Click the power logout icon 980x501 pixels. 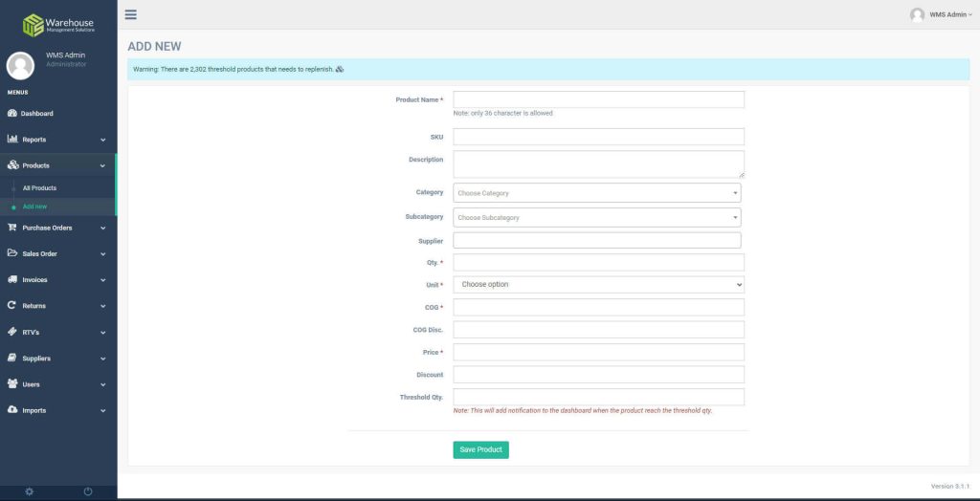coord(88,491)
